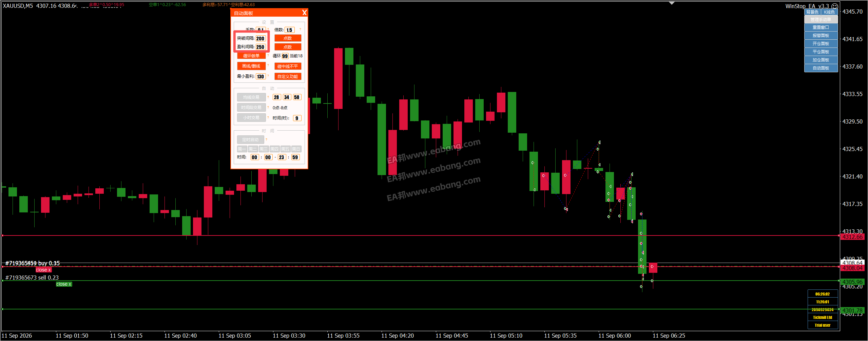Switch 盈利间隔 unit with 点数 button
The image size is (868, 341).
pyautogui.click(x=288, y=47)
